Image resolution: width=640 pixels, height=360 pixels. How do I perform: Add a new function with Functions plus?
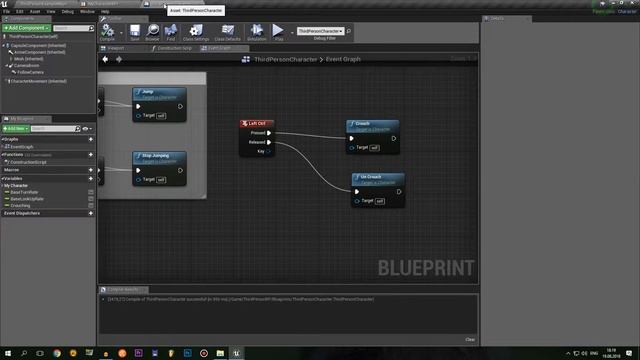[91, 155]
